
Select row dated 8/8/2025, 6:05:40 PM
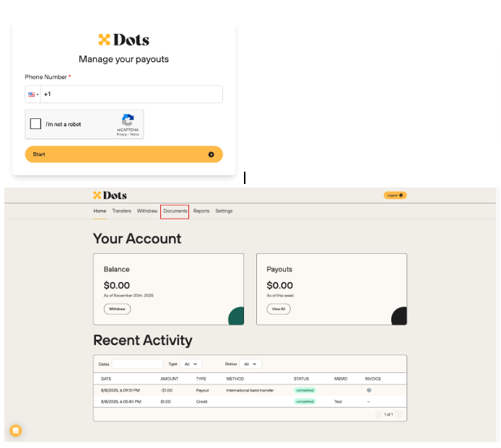coord(250,401)
